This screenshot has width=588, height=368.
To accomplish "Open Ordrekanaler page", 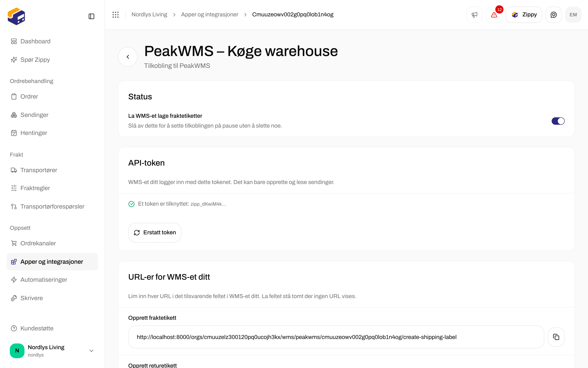I will click(x=52, y=243).
